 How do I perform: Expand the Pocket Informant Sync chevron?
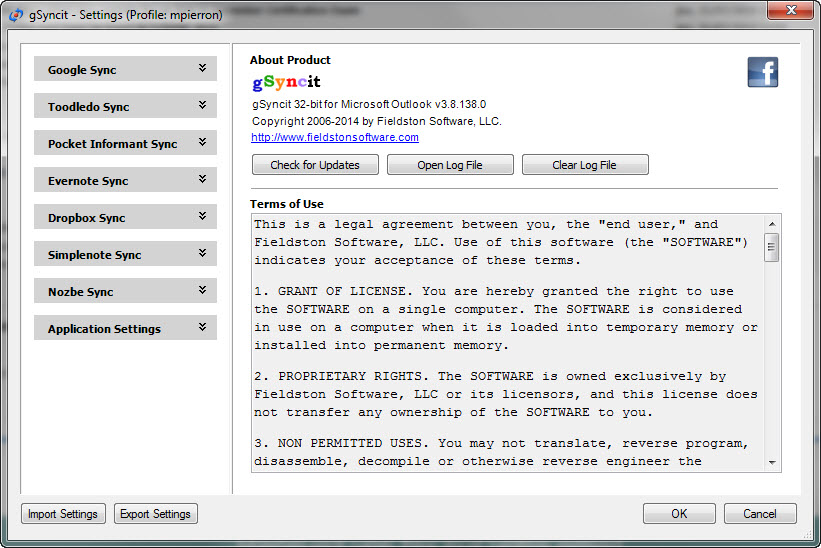202,142
